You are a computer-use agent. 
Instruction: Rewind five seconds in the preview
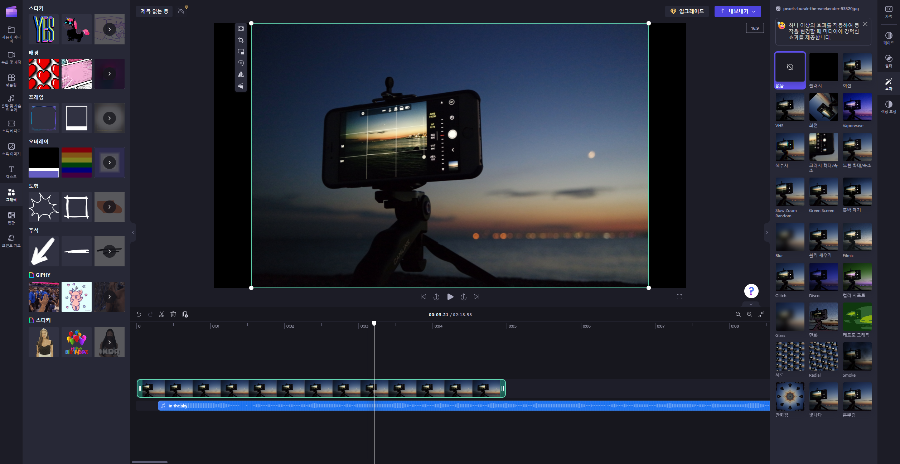pos(436,296)
